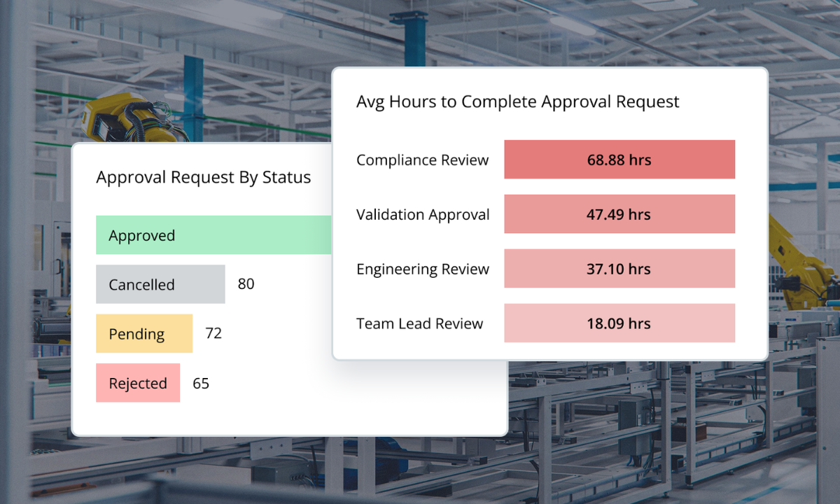
Task: Click the Approved label text
Action: [x=141, y=235]
